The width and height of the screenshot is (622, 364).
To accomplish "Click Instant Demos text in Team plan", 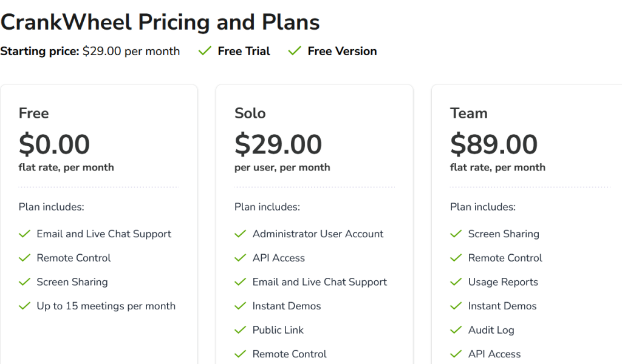I will coord(502,306).
